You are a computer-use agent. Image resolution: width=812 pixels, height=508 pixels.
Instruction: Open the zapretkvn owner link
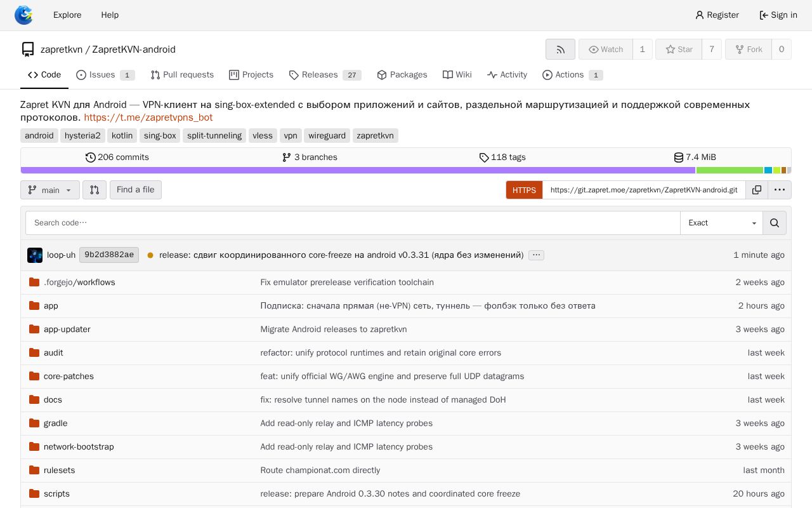coord(62,50)
